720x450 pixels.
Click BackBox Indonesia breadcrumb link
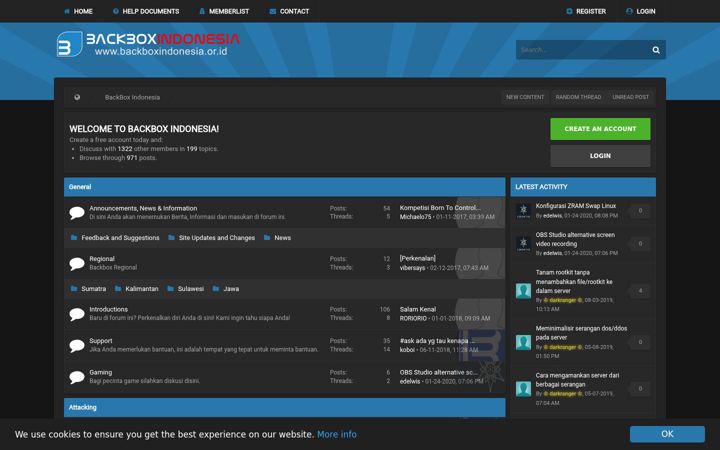pos(132,97)
